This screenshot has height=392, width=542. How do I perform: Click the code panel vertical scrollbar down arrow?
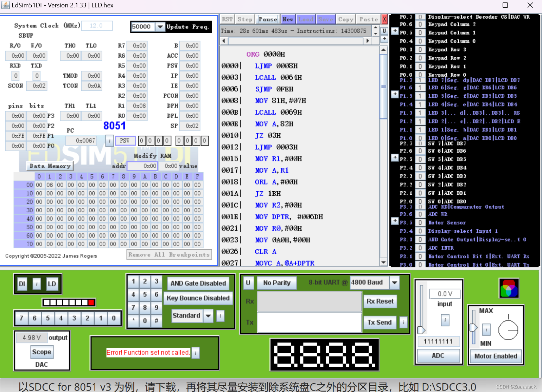pyautogui.click(x=383, y=262)
